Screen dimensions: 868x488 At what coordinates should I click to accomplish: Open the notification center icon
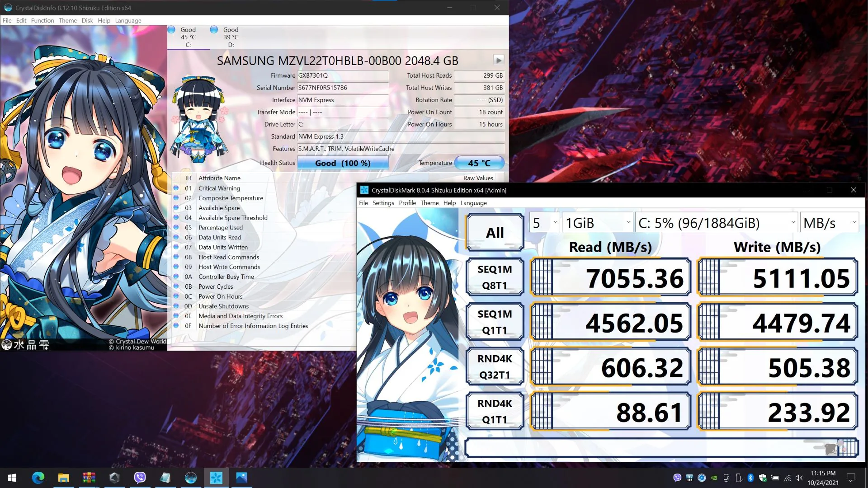click(851, 478)
